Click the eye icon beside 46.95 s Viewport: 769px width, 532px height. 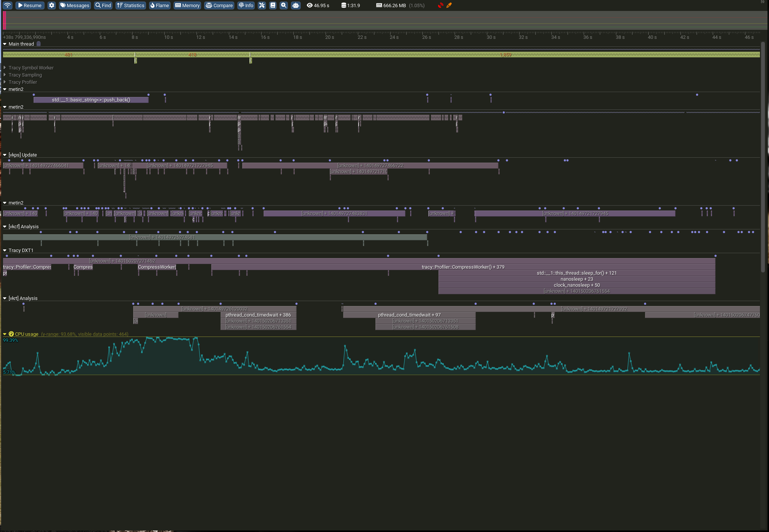pos(309,5)
